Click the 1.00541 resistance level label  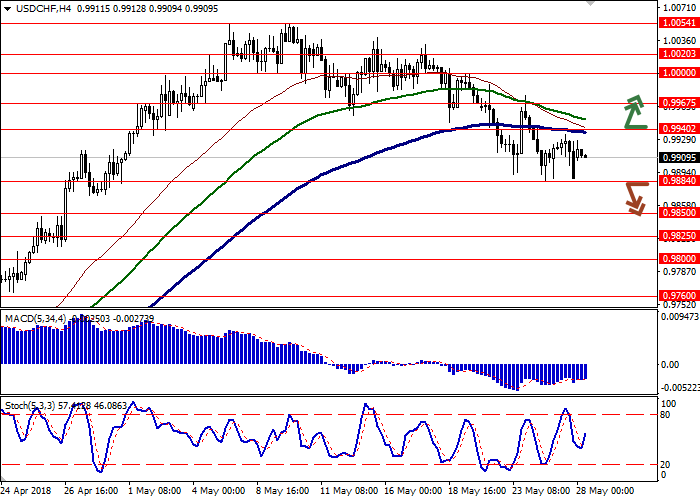click(679, 23)
